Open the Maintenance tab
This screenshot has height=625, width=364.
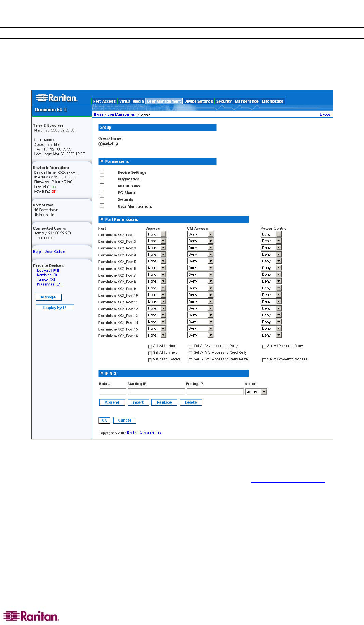(x=246, y=101)
